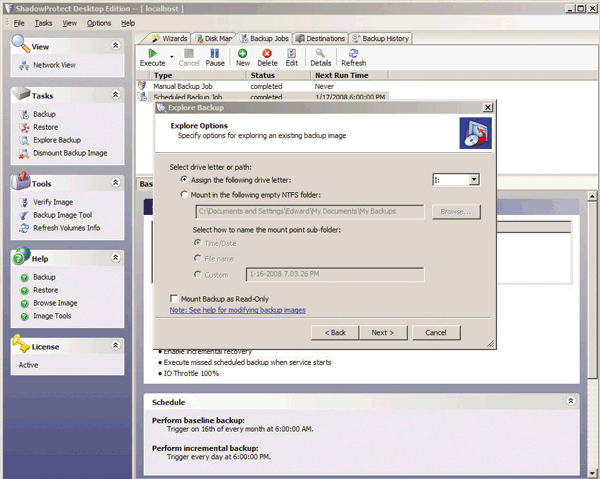Viewport: 600px width, 479px height.
Task: Click the Details magnifier icon
Action: coord(321,57)
